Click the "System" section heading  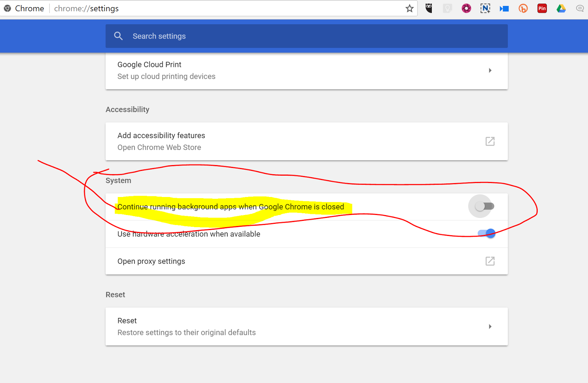118,180
